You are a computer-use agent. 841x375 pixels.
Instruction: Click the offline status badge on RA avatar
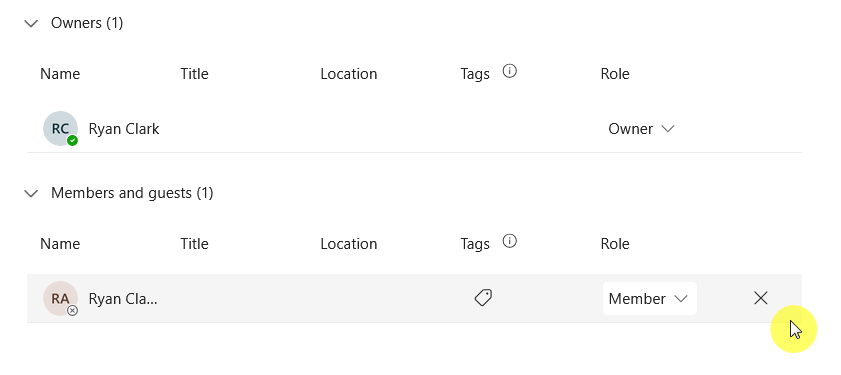point(72,311)
